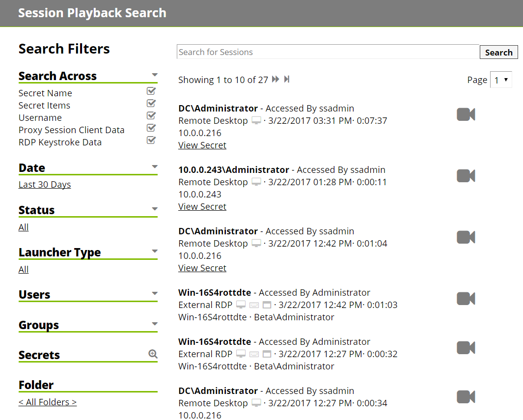Play the 0:01:03 External RDP session video

click(x=466, y=299)
